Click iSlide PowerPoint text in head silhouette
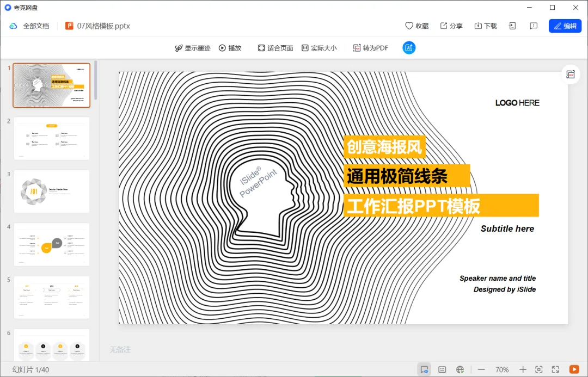 pos(258,181)
